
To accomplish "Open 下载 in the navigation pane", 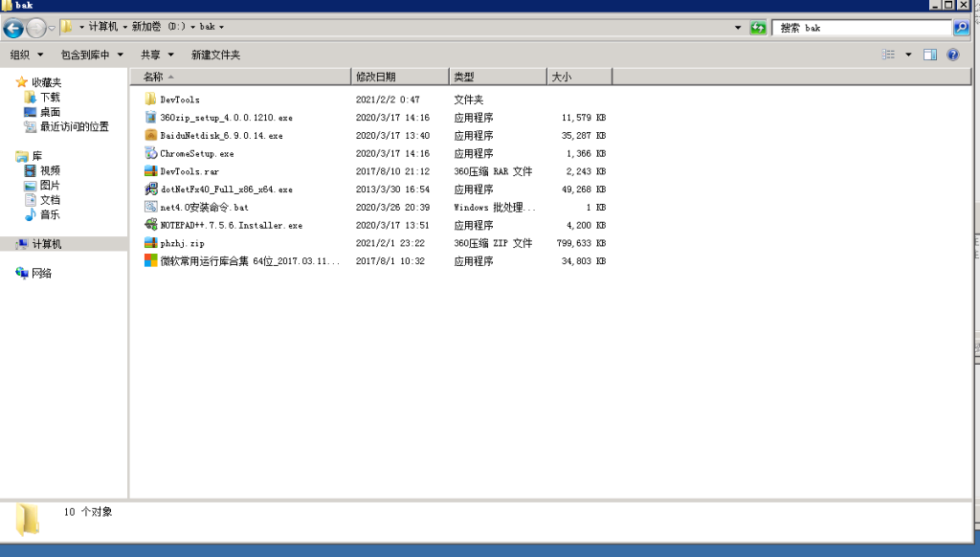I will point(50,98).
